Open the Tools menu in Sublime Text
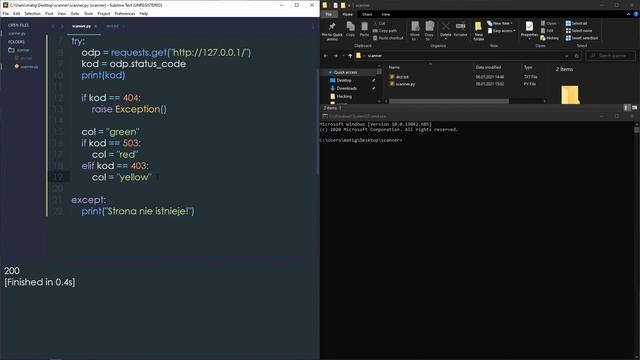Screen dimensions: 640x360 pyautogui.click(x=89, y=13)
